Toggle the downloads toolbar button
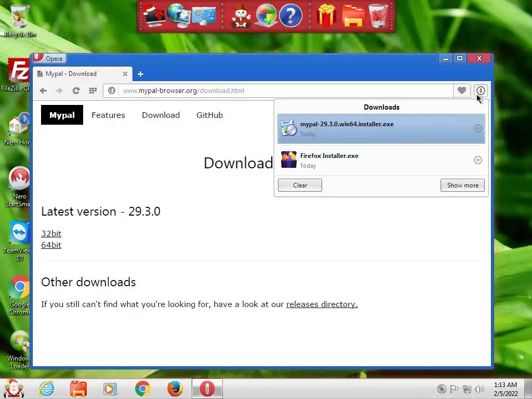 coord(481,90)
